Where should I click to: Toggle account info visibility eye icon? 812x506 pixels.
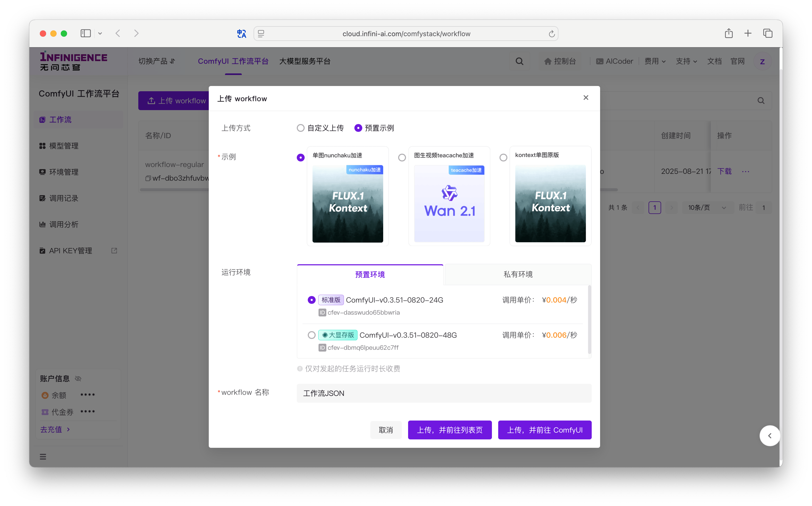tap(78, 379)
